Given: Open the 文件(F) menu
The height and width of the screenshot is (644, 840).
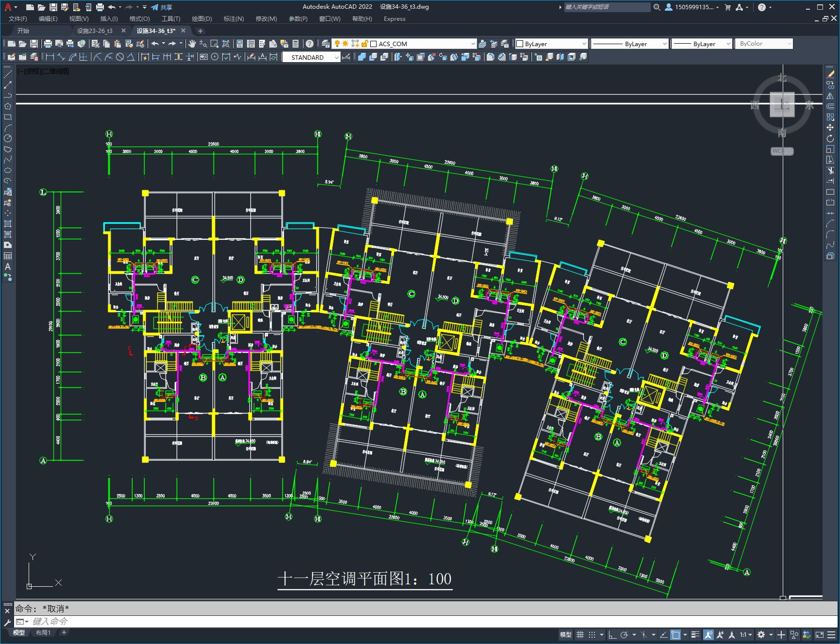Looking at the screenshot, I should click(x=18, y=19).
